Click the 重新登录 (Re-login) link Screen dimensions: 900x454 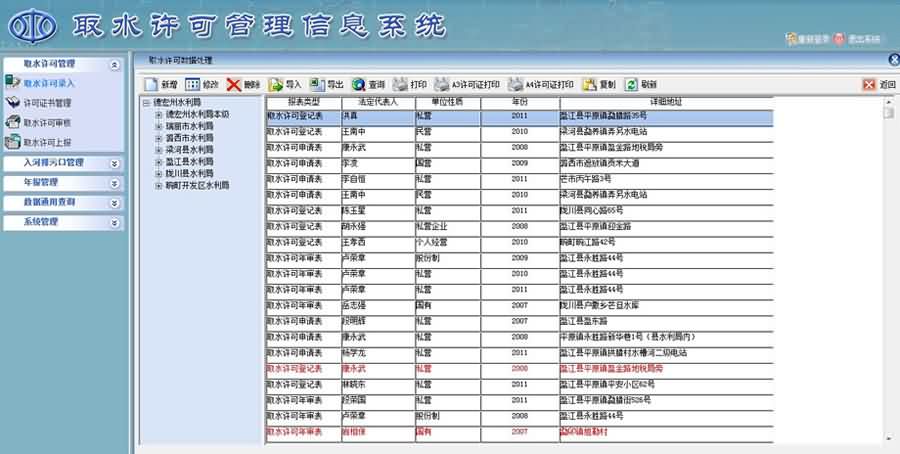(810, 39)
